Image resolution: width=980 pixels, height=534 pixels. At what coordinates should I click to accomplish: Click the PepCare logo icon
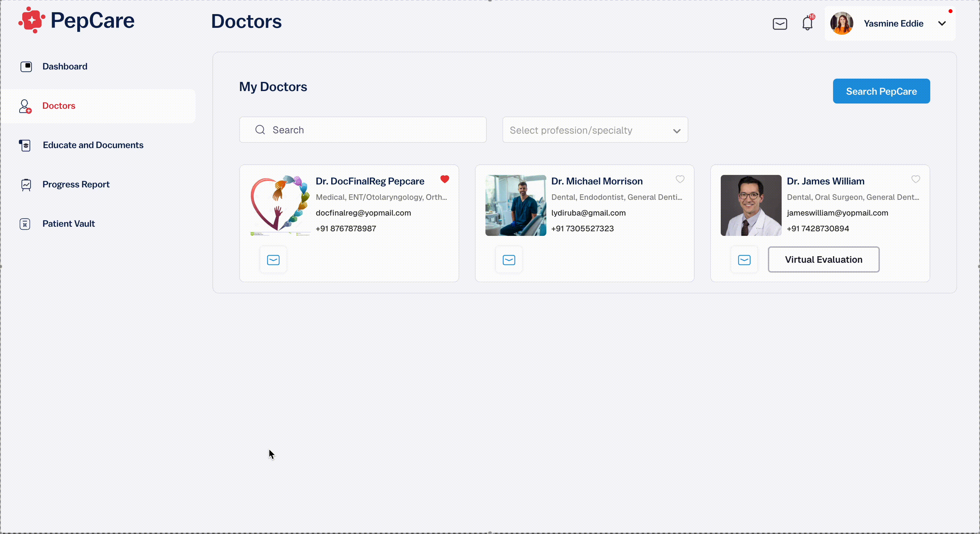[32, 20]
